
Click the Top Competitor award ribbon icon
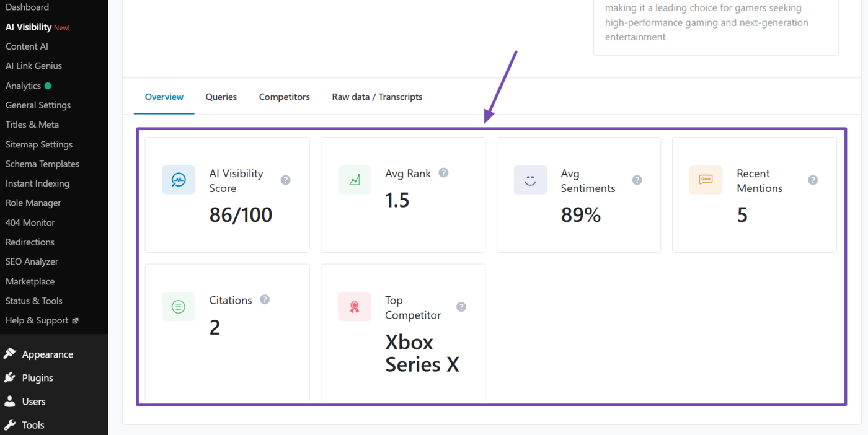(x=355, y=307)
